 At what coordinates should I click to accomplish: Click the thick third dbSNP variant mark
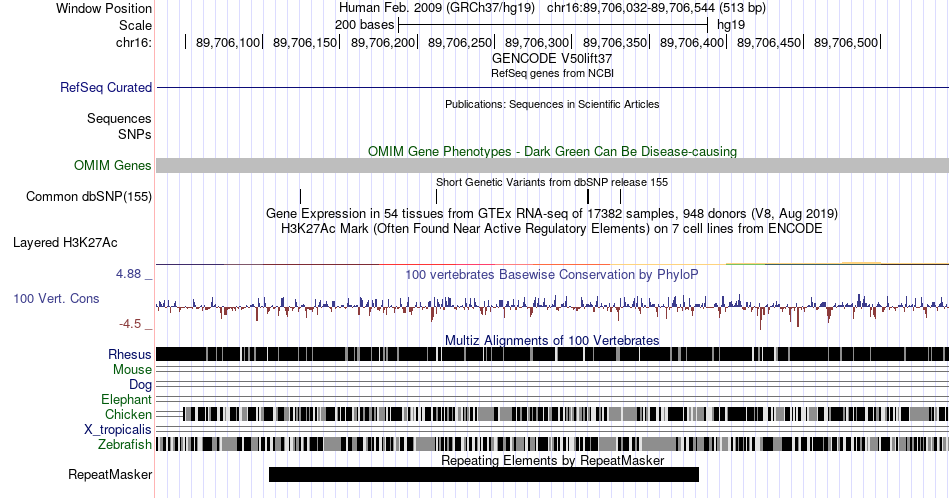click(x=588, y=196)
